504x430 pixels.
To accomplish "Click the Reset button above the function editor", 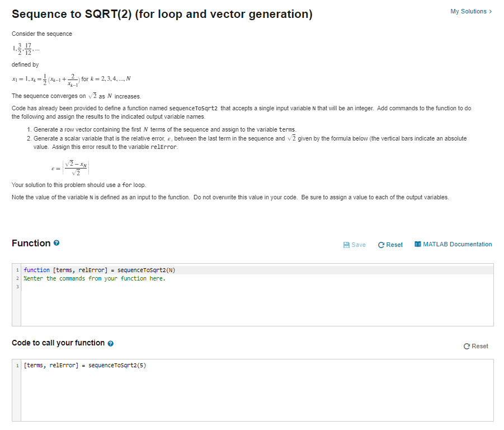I will [x=390, y=244].
